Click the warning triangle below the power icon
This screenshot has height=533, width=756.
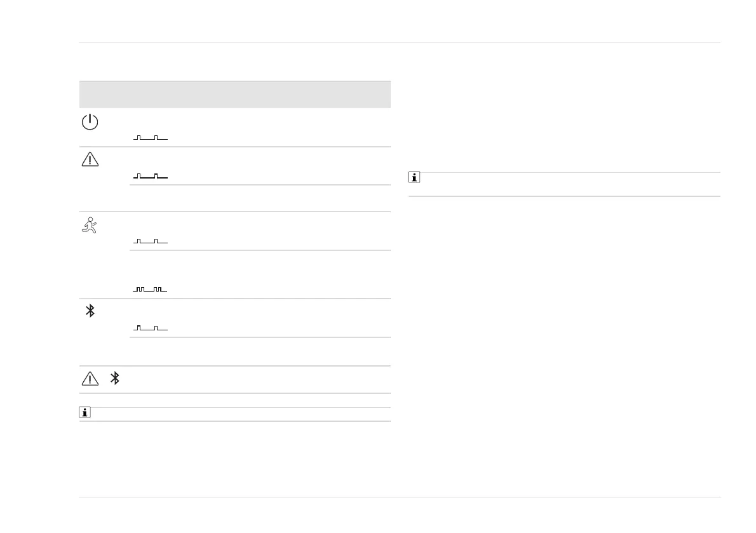coord(90,159)
